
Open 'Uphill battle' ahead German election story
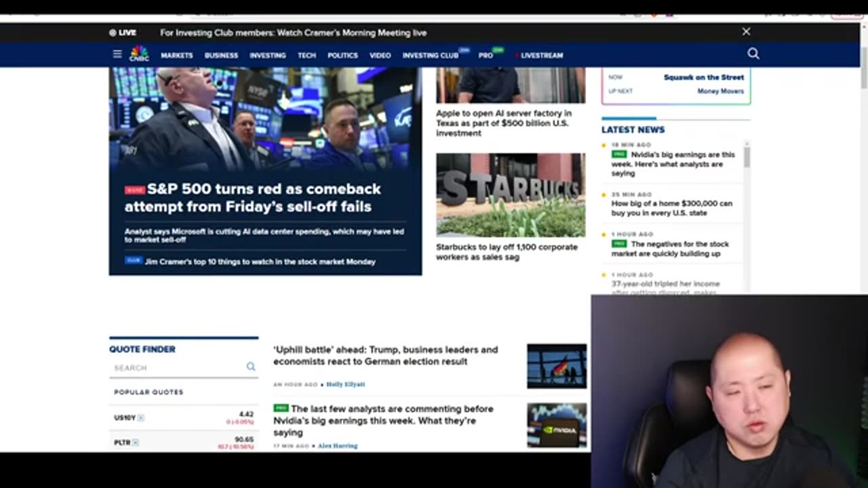coord(385,355)
